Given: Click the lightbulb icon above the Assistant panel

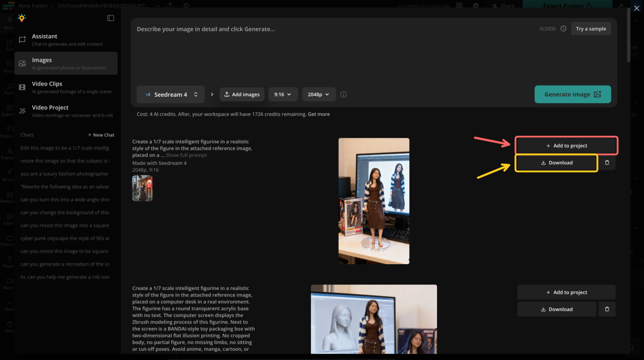Looking at the screenshot, I should [x=21, y=18].
